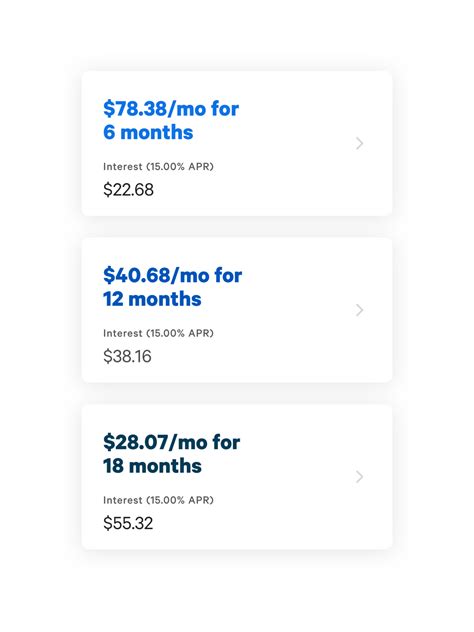The height and width of the screenshot is (632, 474).
Task: Select the 6 months payment plan card
Action: tap(237, 143)
